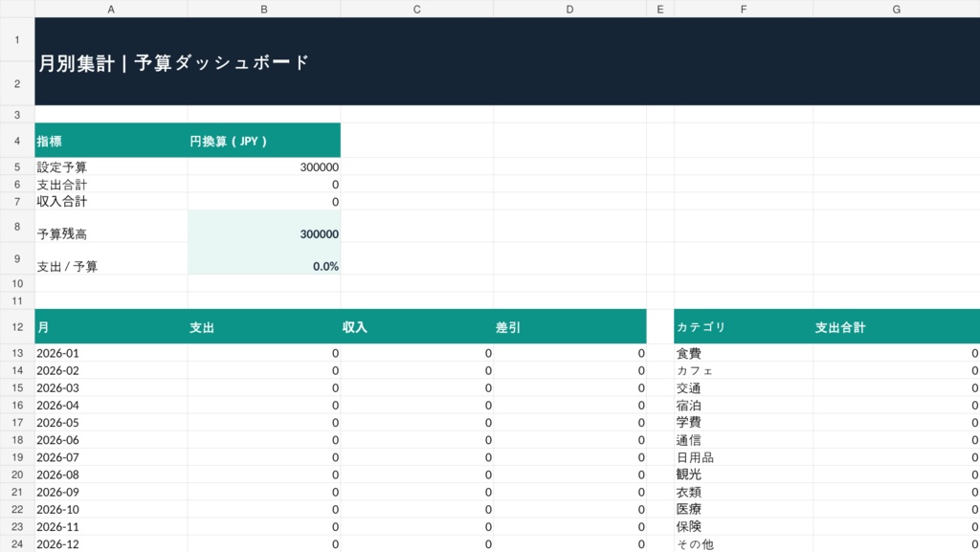Image resolution: width=980 pixels, height=552 pixels.
Task: Select the 2026-10 month cell
Action: click(x=111, y=510)
